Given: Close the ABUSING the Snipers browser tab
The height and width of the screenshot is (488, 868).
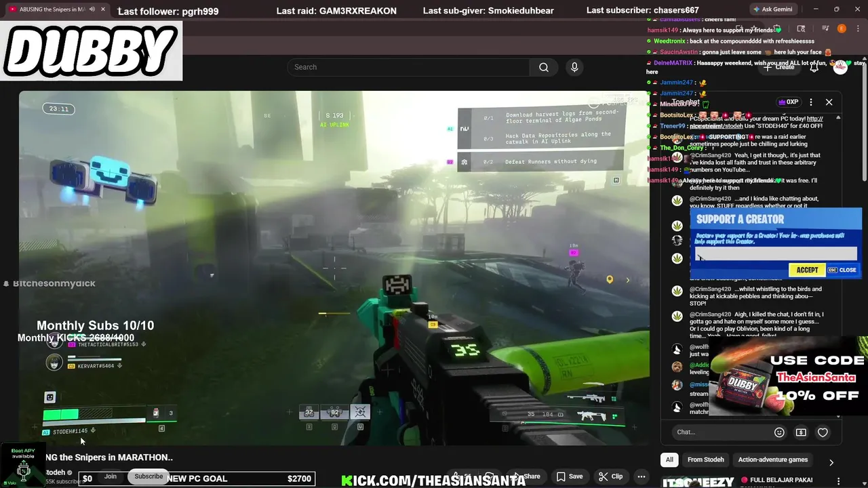Looking at the screenshot, I should click(103, 9).
